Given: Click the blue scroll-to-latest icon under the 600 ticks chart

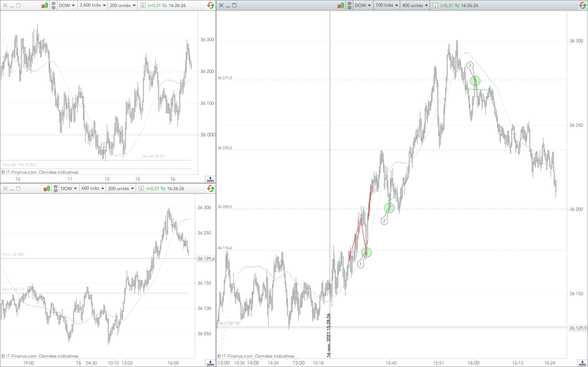Looking at the screenshot, I should pos(210,363).
